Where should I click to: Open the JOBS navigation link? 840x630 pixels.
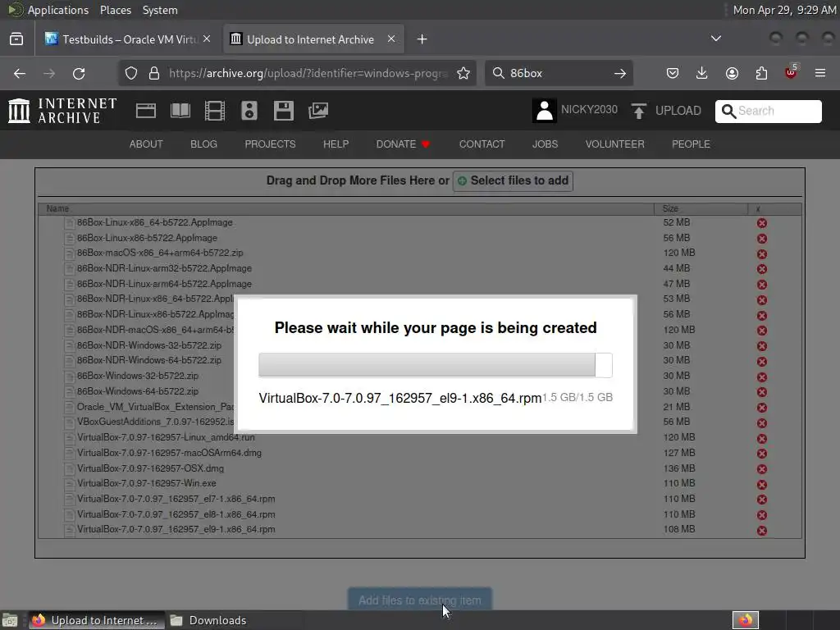tap(545, 144)
